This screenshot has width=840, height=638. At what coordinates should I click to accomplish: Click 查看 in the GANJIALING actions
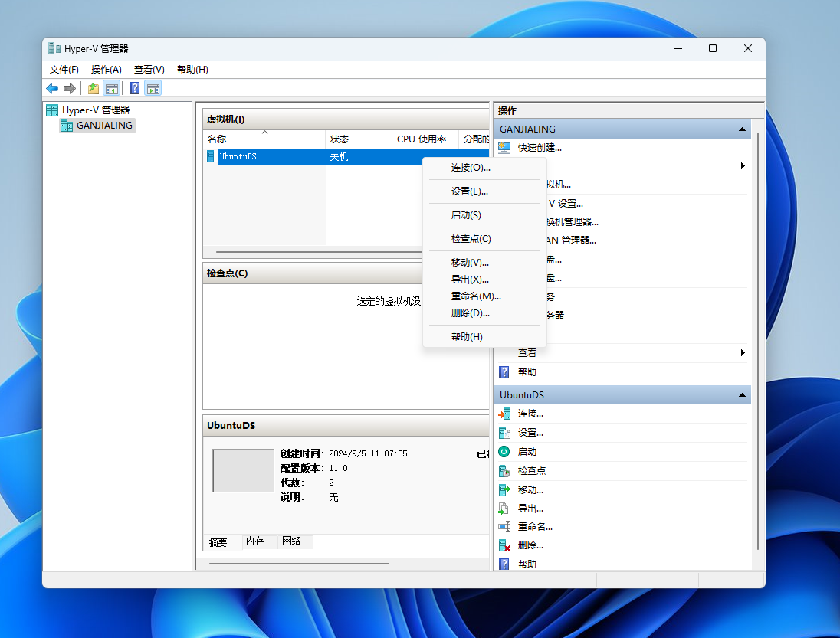click(x=527, y=353)
